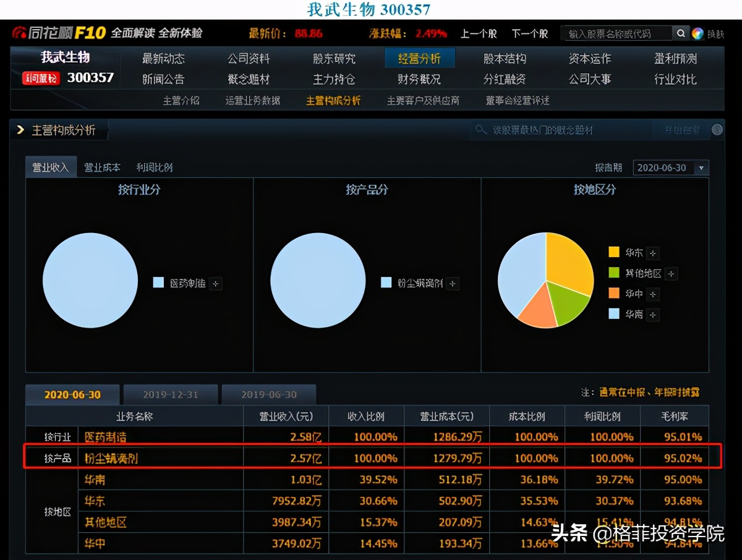Open the 主要客户及供应商 sub-section link
Viewport: 742px width, 560px height.
(423, 101)
